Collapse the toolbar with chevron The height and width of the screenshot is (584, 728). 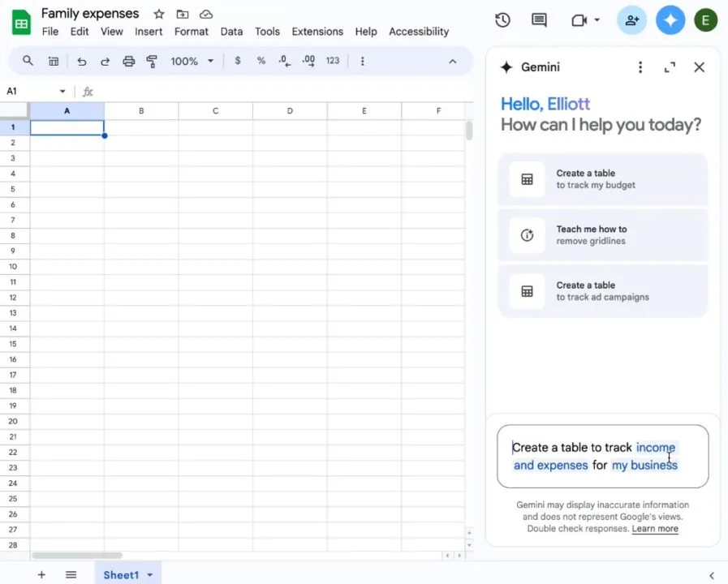click(453, 61)
